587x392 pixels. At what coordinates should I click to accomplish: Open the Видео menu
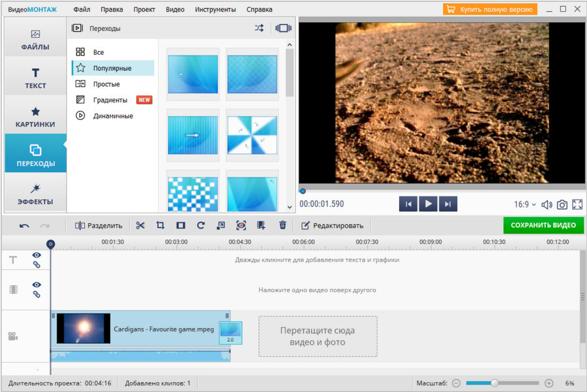pyautogui.click(x=175, y=9)
